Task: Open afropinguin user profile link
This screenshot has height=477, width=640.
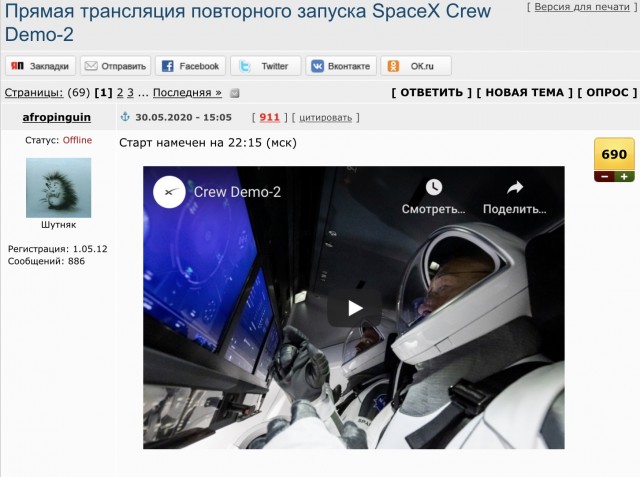Action: (57, 118)
